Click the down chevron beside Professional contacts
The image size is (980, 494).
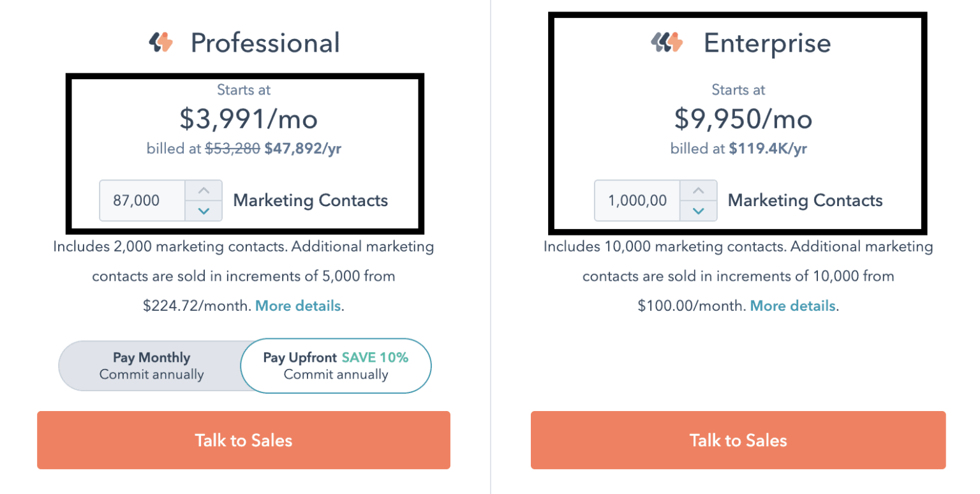(204, 211)
